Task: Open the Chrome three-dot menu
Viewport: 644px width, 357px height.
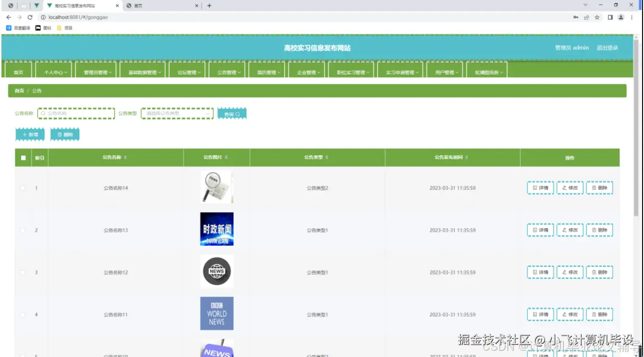Action: point(632,17)
